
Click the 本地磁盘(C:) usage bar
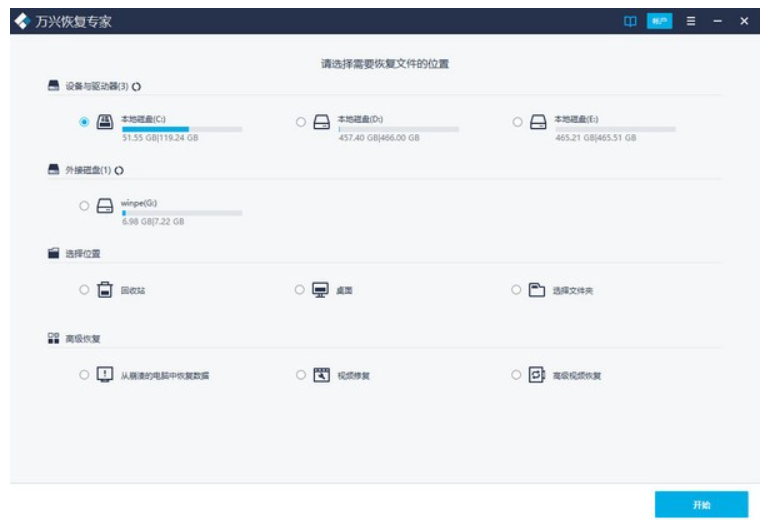pos(182,129)
